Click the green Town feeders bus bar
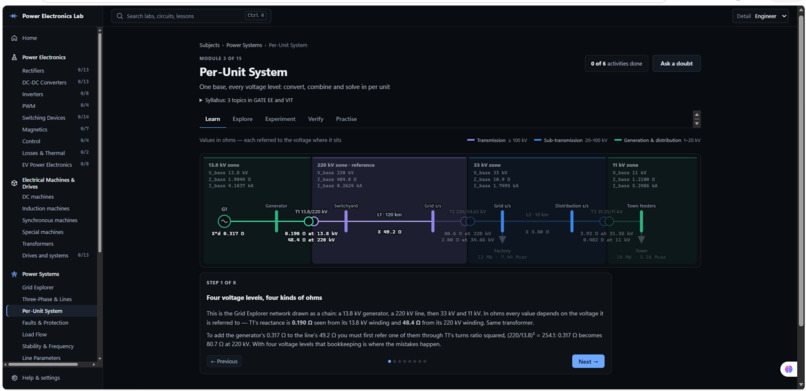 [x=641, y=221]
